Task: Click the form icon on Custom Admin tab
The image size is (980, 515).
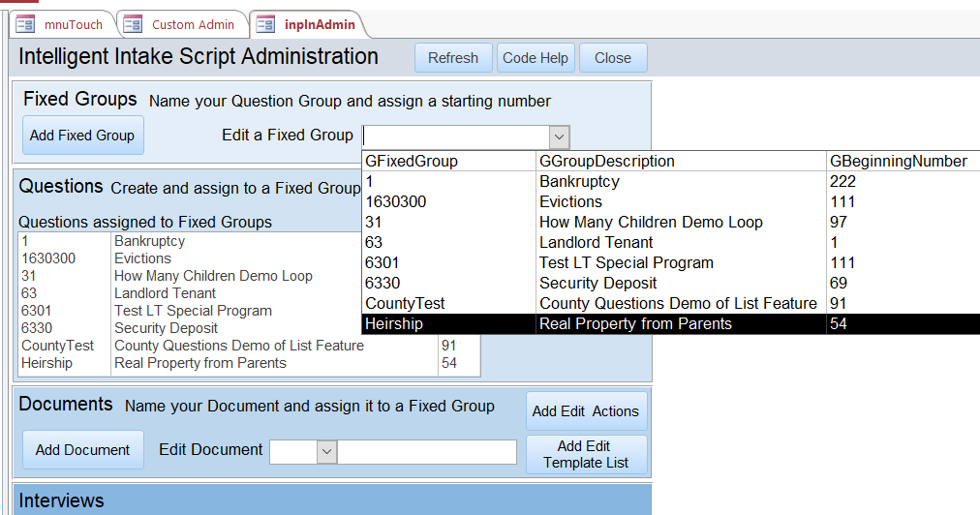Action: 133,24
